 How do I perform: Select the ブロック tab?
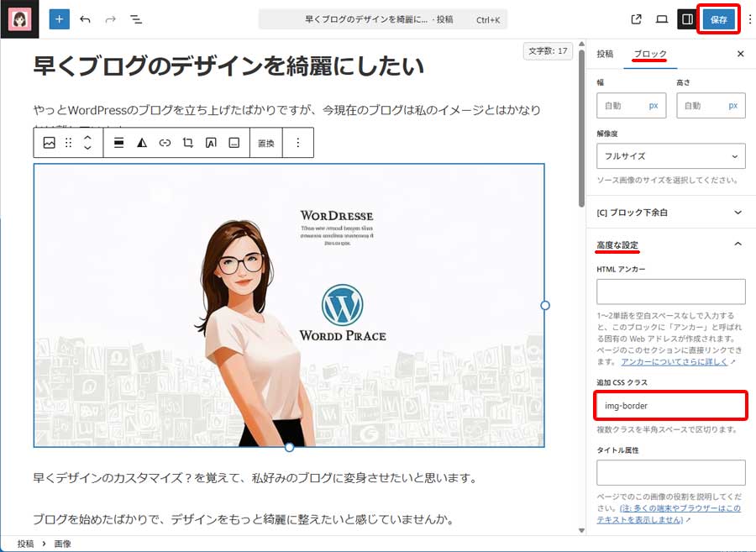coord(650,54)
